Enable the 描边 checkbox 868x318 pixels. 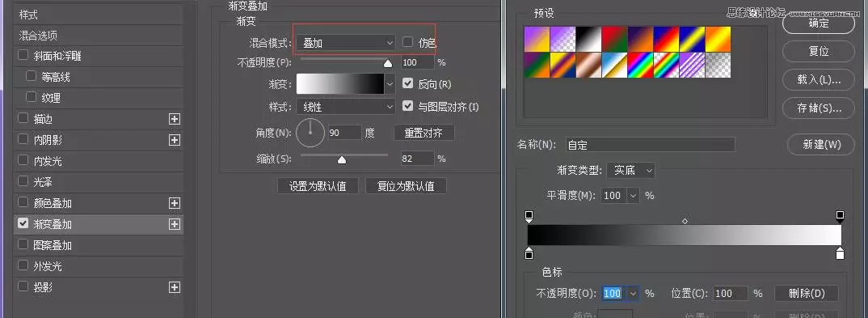(23, 119)
